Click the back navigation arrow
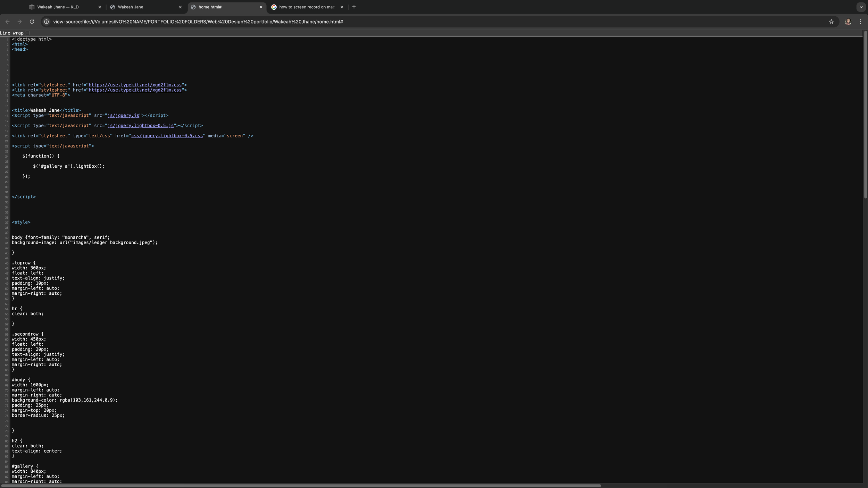Viewport: 868px width, 488px height. tap(8, 22)
